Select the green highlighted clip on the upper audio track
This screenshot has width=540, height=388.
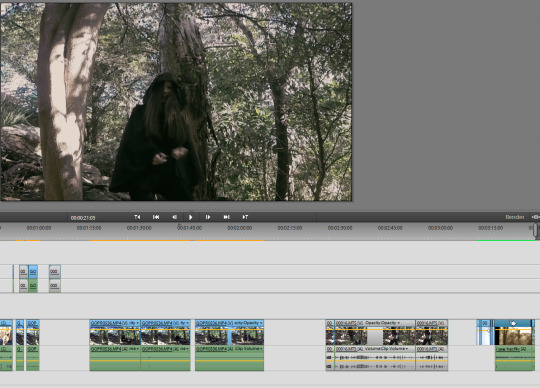click(33, 286)
